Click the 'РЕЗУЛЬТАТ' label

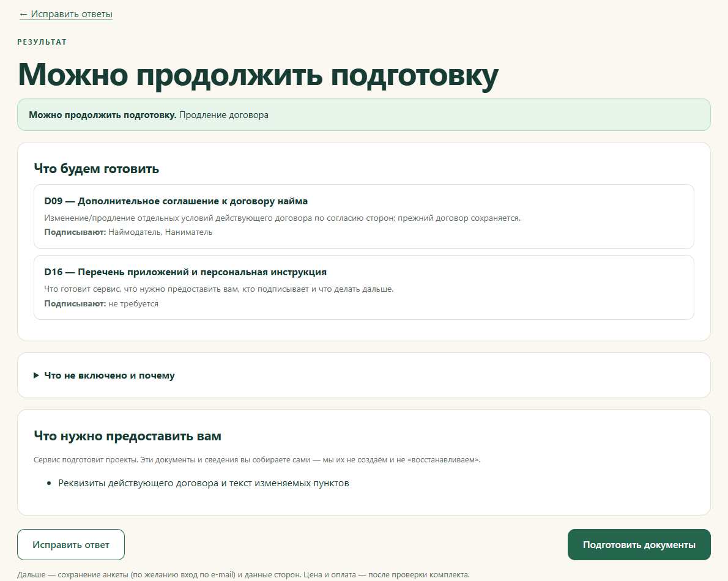click(x=42, y=42)
